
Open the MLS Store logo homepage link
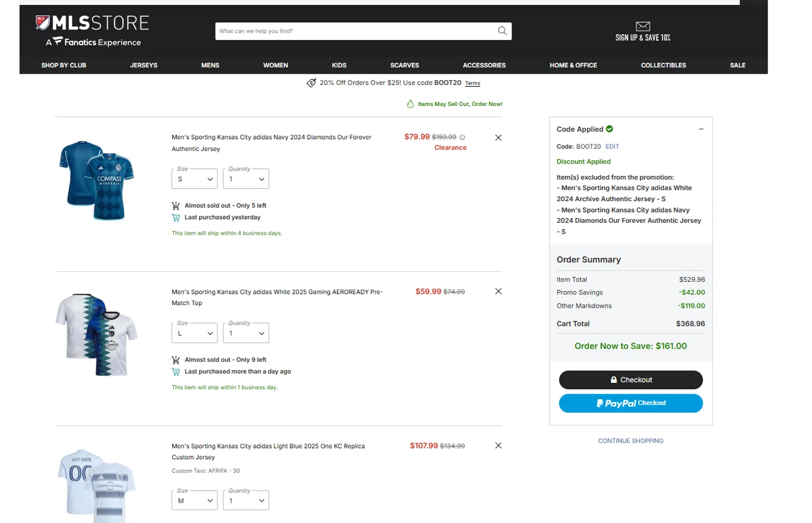click(x=92, y=31)
